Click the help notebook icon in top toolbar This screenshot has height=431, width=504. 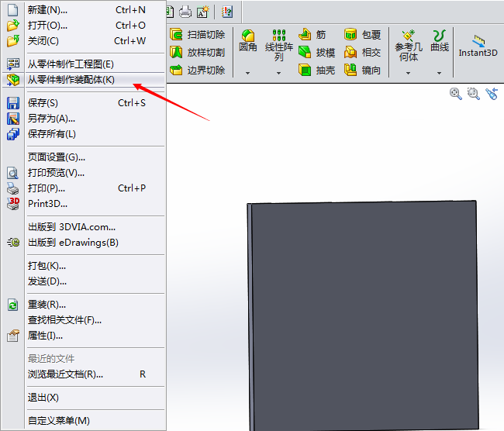pyautogui.click(x=227, y=12)
